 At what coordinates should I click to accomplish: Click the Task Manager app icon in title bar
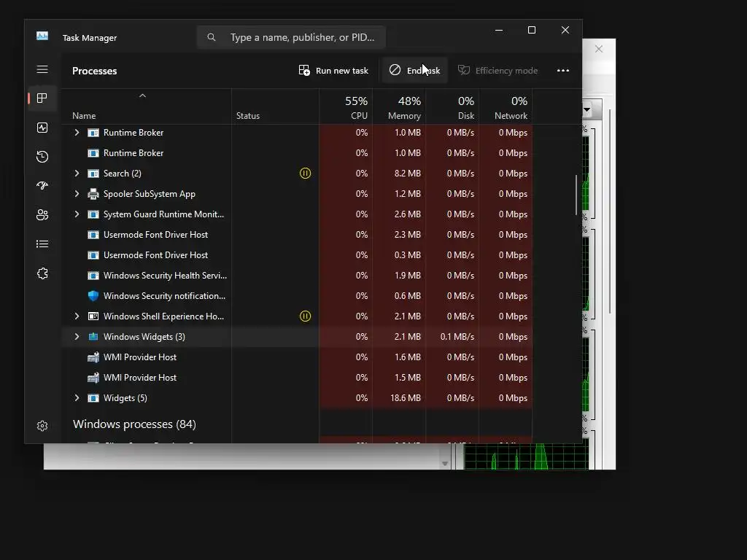pos(42,36)
